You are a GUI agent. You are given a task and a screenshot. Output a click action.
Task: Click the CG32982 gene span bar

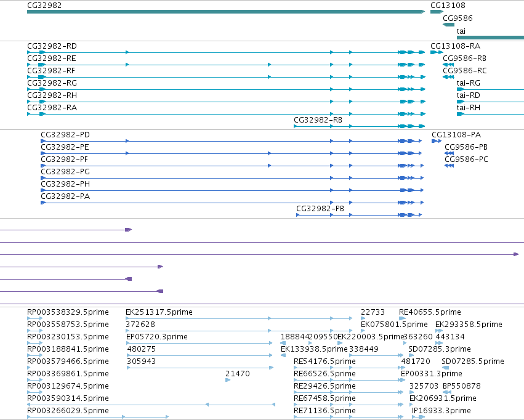(x=226, y=12)
